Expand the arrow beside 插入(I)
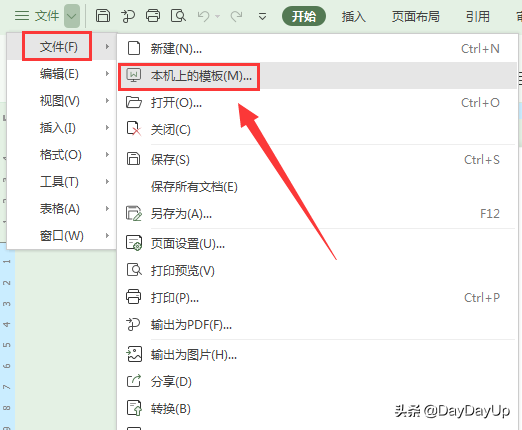Image resolution: width=522 pixels, height=430 pixels. click(107, 127)
